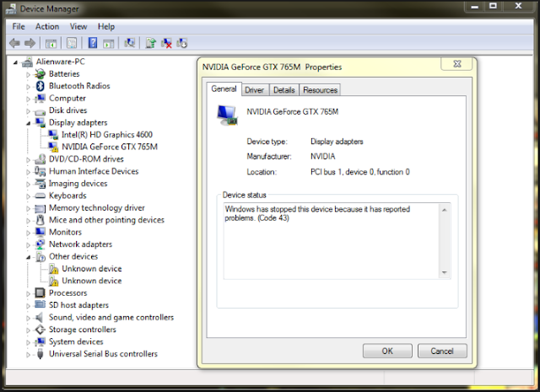Expand the Batteries node arrow

[28, 74]
